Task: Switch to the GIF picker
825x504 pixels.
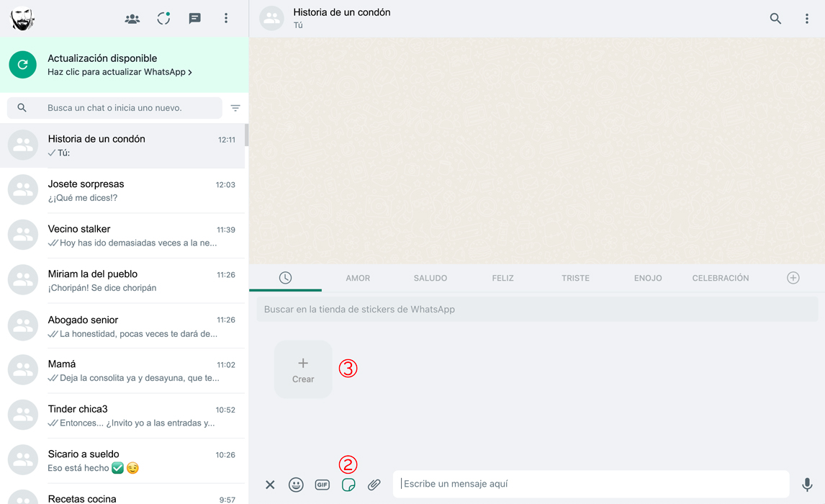Action: [322, 485]
